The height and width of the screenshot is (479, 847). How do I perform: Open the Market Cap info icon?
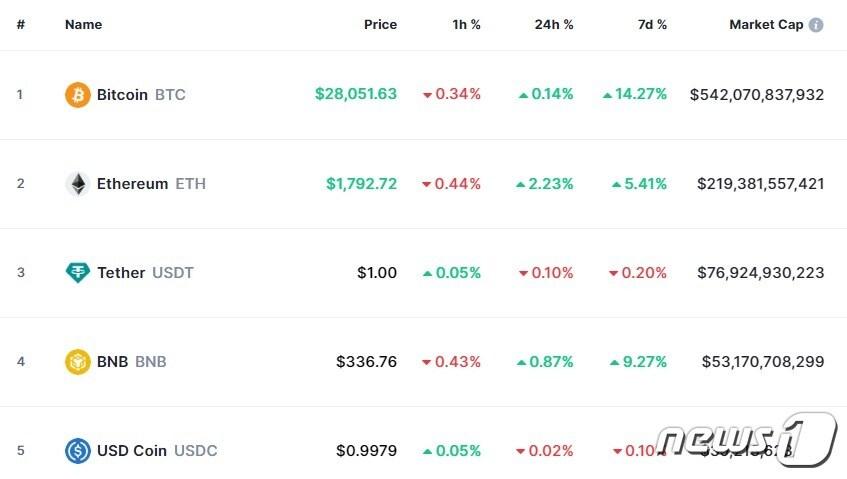816,25
